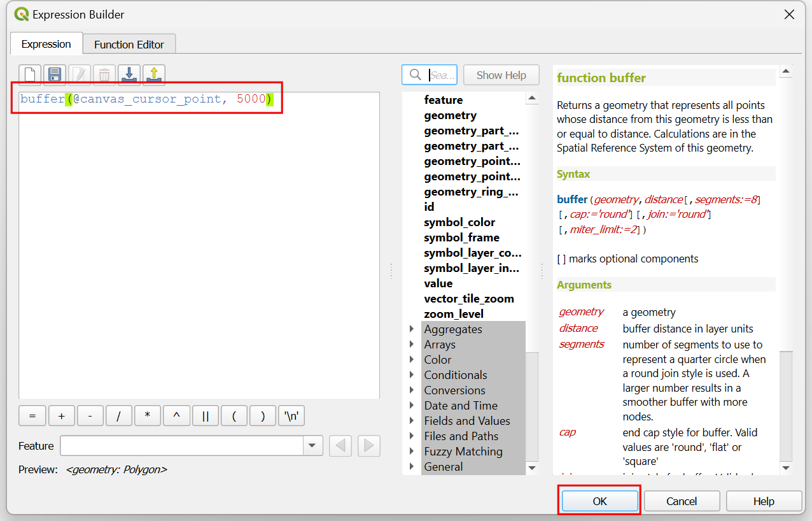812x521 pixels.
Task: Click the greyed-out delete expression trash icon
Action: [104, 75]
